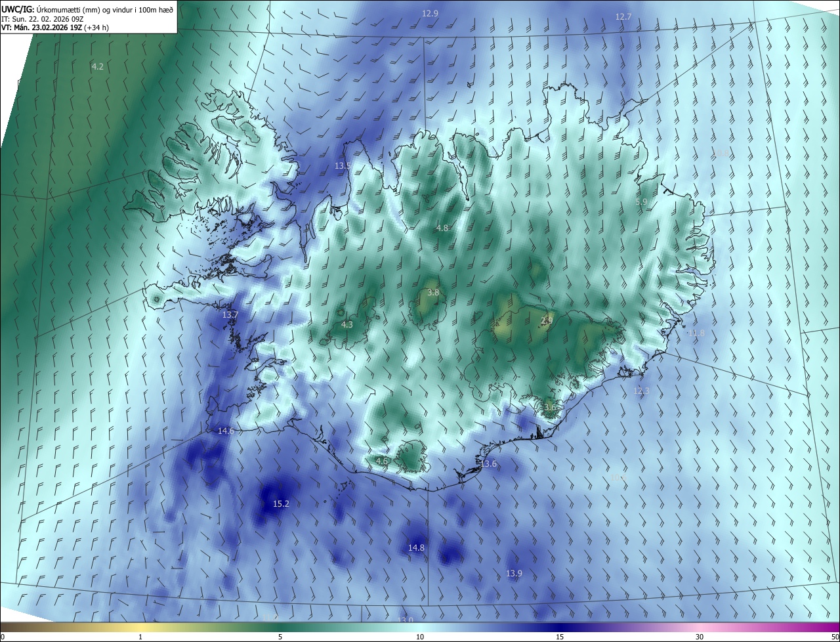Screen dimensions: 840x642
Task: Click the 13.6 value label
Action: tap(489, 464)
